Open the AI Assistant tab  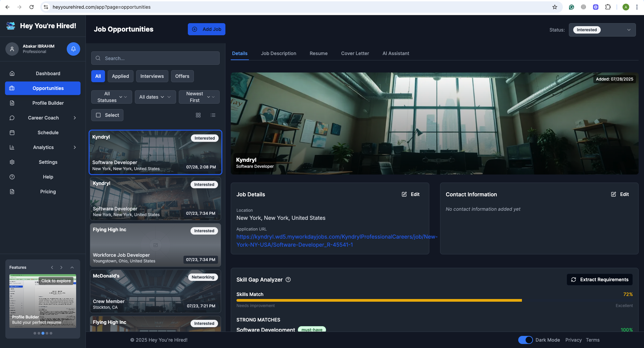396,53
